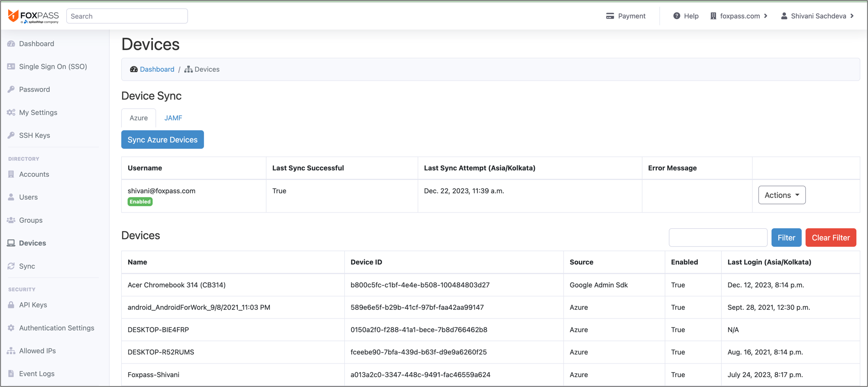Open API Keys in the sidebar
This screenshot has width=868, height=387.
coord(33,305)
